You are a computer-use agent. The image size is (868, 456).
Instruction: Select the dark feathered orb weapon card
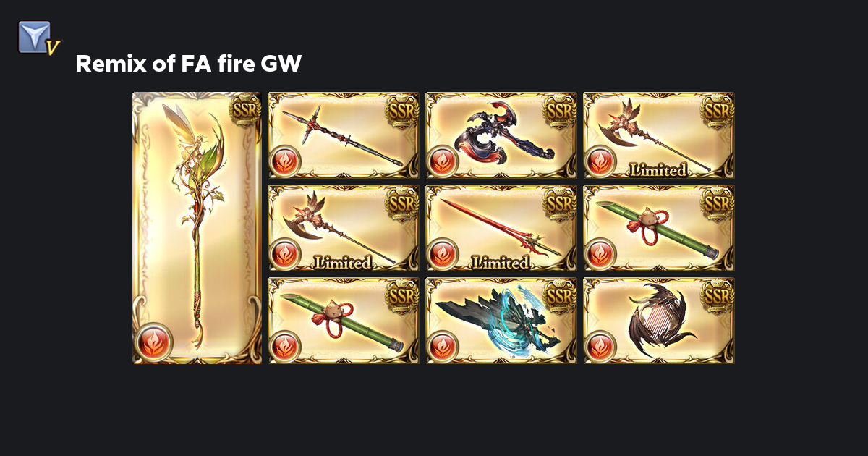tap(659, 321)
